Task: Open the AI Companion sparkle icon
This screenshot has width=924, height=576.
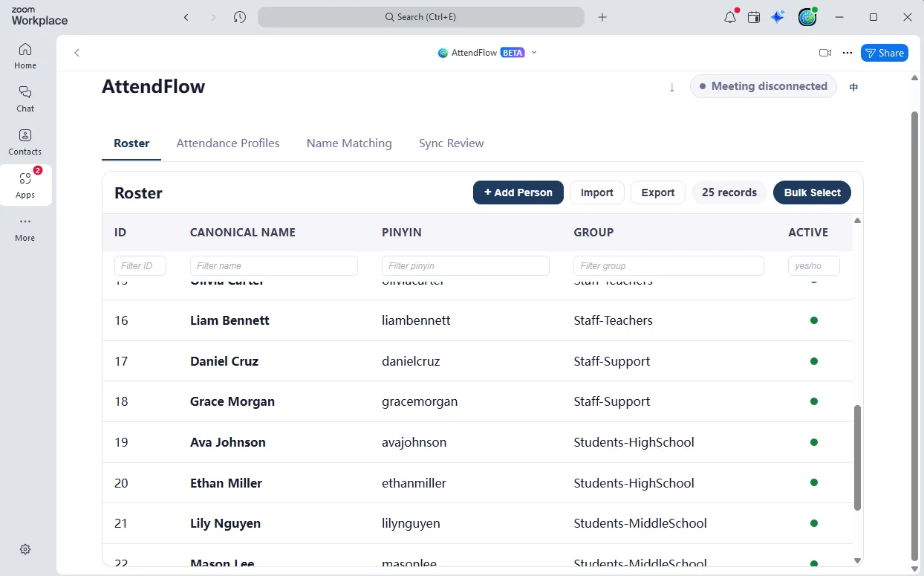Action: 778,17
